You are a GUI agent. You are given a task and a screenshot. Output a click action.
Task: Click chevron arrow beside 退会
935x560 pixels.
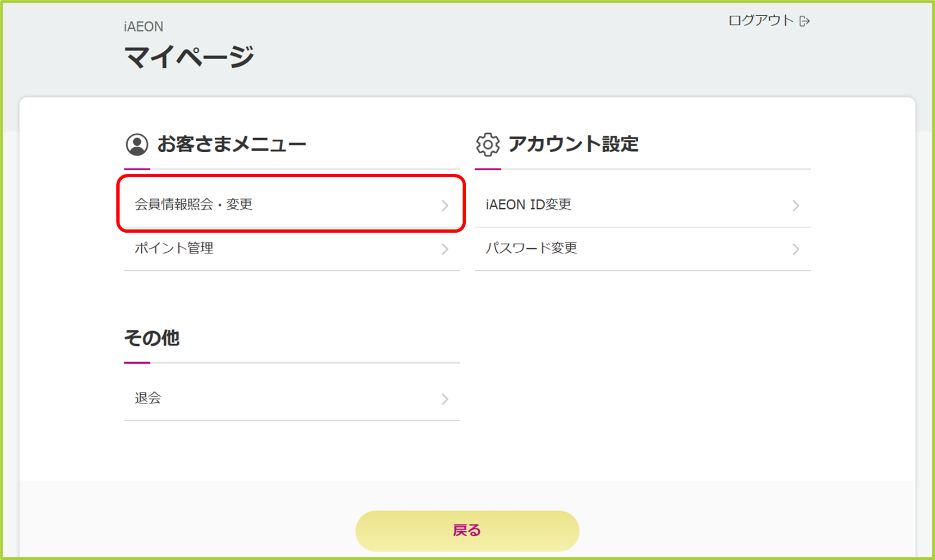point(445,399)
